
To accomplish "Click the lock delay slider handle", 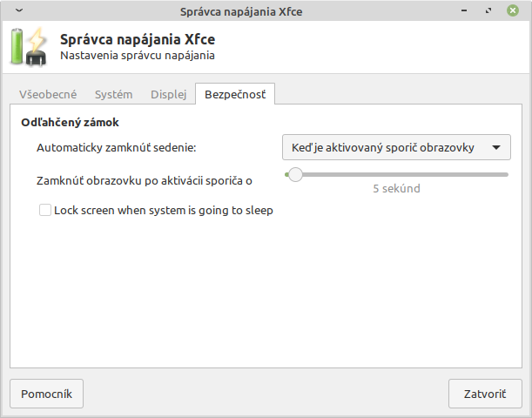I will (295, 174).
